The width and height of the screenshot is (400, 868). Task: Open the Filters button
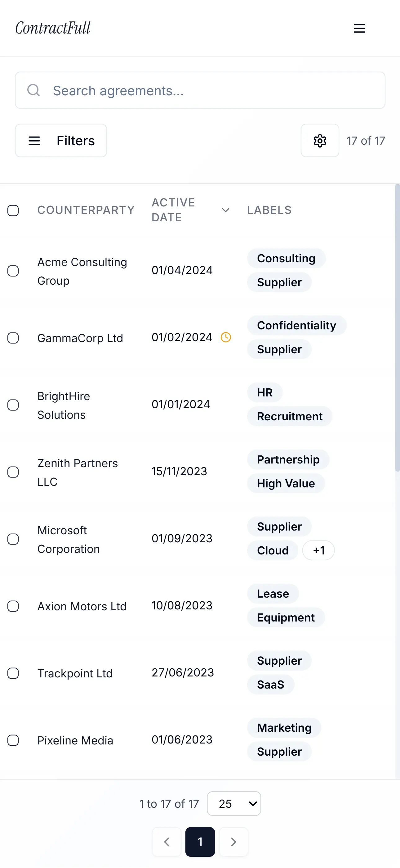click(x=61, y=141)
